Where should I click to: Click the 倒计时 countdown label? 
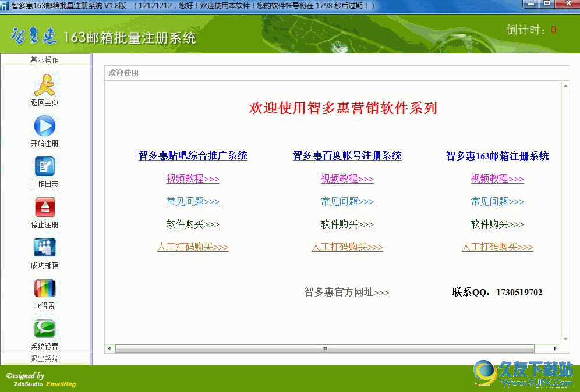pyautogui.click(x=526, y=30)
